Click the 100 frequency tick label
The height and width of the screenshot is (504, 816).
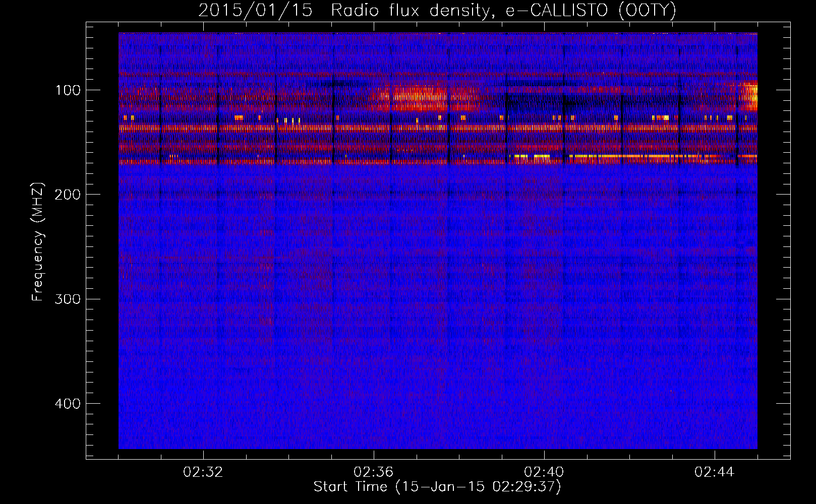68,90
